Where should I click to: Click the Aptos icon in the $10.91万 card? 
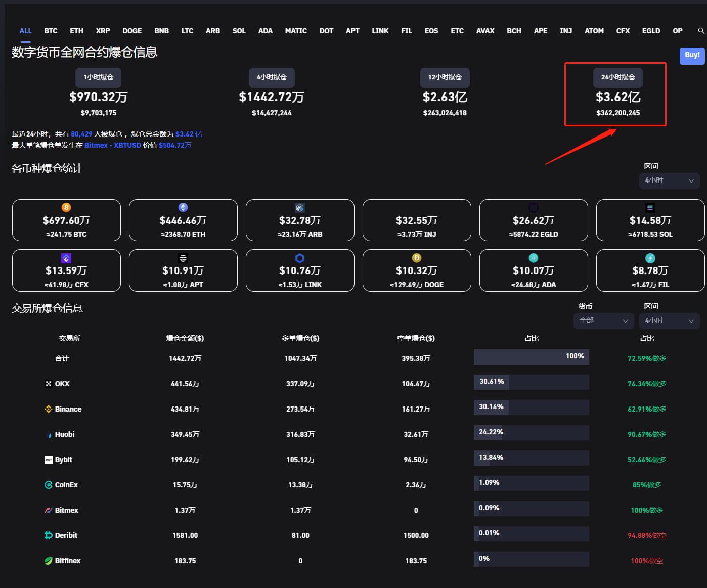coord(183,258)
